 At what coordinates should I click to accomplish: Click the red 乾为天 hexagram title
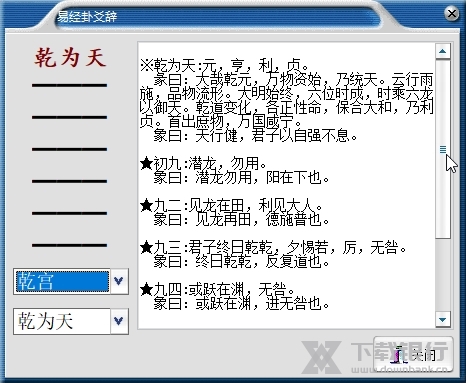point(70,58)
